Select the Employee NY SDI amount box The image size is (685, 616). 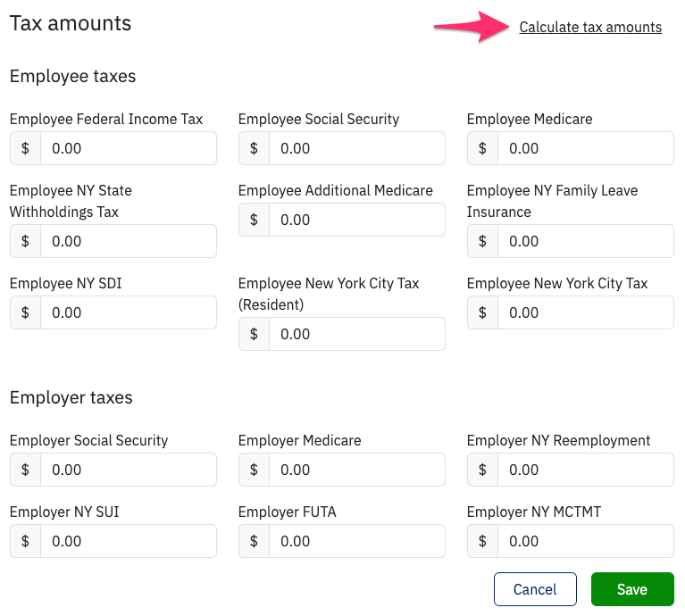click(x=128, y=312)
